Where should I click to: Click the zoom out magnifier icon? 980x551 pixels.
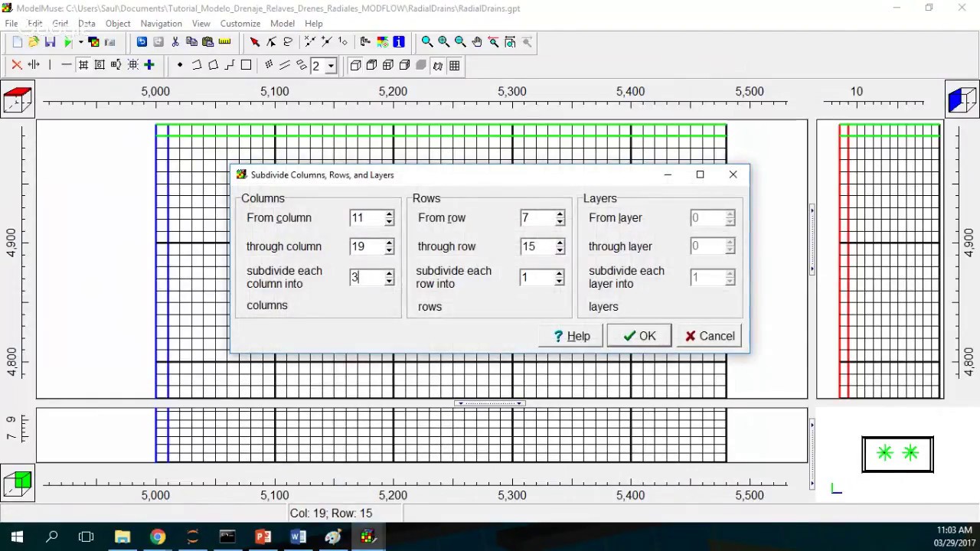(x=460, y=42)
